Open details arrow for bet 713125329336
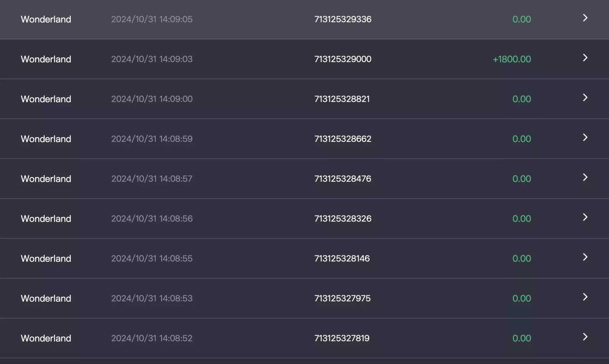Screen dimensions: 609x364 click(x=585, y=18)
